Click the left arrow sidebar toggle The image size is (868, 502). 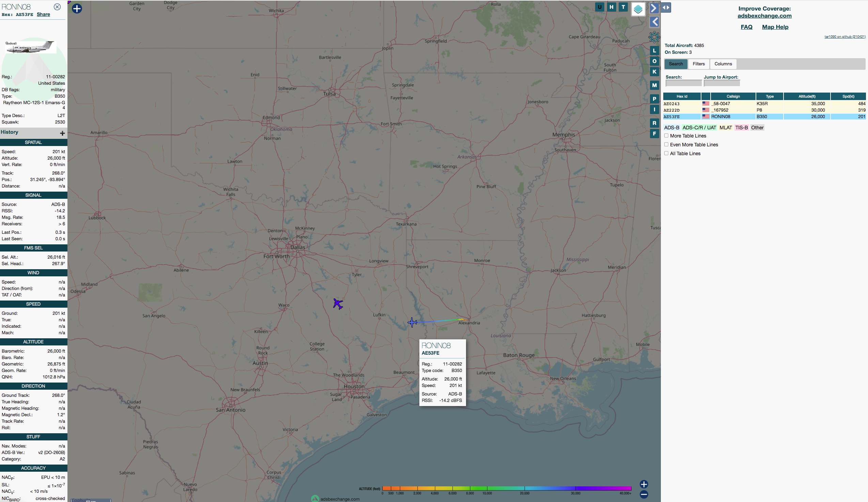pyautogui.click(x=654, y=22)
